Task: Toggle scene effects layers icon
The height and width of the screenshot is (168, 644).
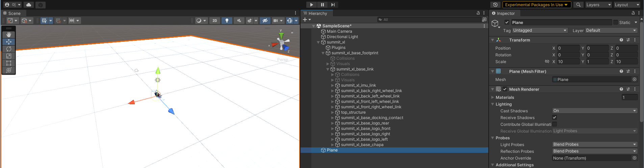Action: pos(250,21)
